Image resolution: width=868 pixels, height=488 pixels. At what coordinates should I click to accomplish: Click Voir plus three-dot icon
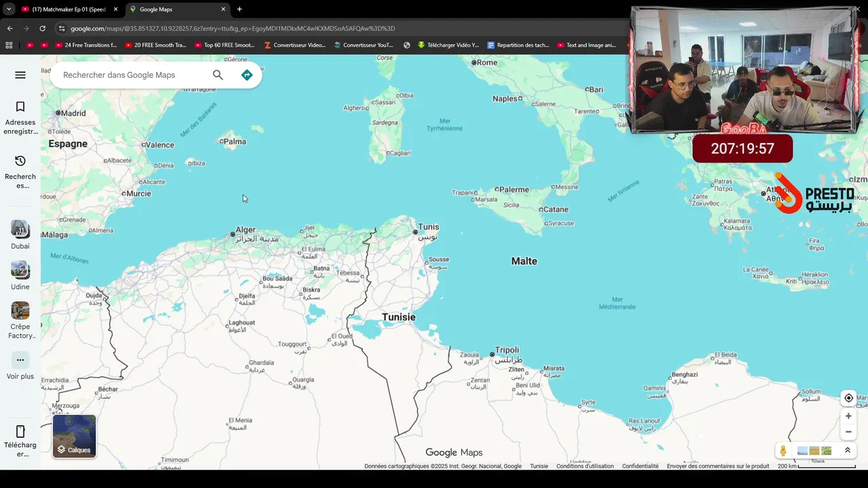tap(20, 360)
